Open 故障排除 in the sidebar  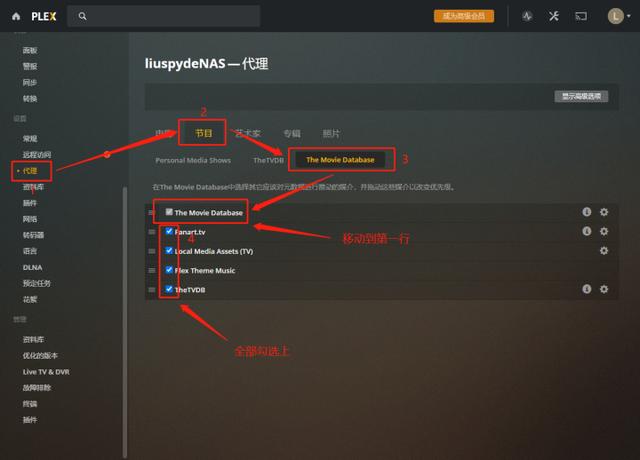click(x=37, y=388)
